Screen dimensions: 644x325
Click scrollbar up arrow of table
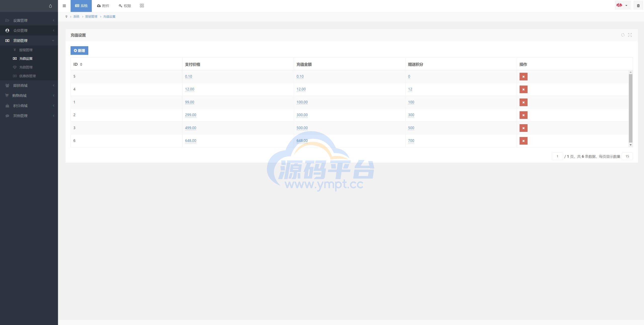[630, 72]
